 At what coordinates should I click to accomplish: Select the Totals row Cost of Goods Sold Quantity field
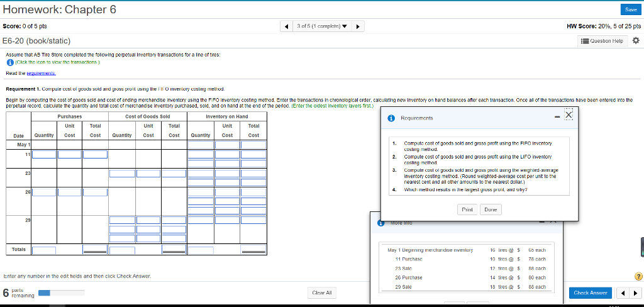122,250
